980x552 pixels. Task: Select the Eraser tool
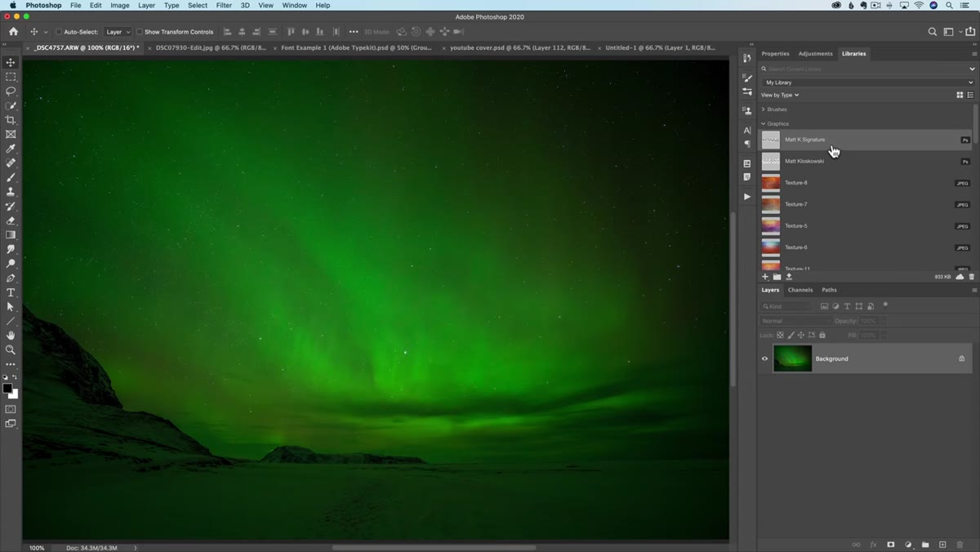(x=11, y=220)
